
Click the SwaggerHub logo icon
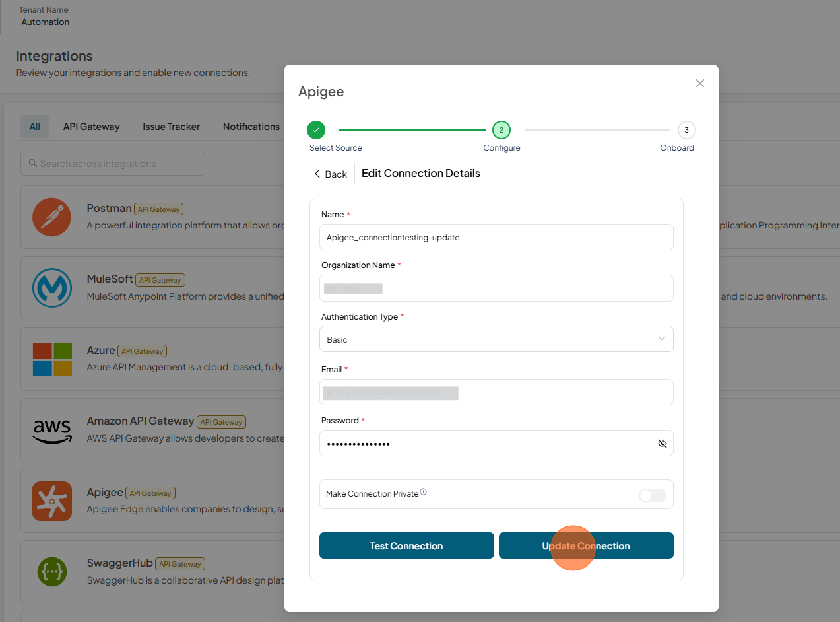click(x=52, y=572)
